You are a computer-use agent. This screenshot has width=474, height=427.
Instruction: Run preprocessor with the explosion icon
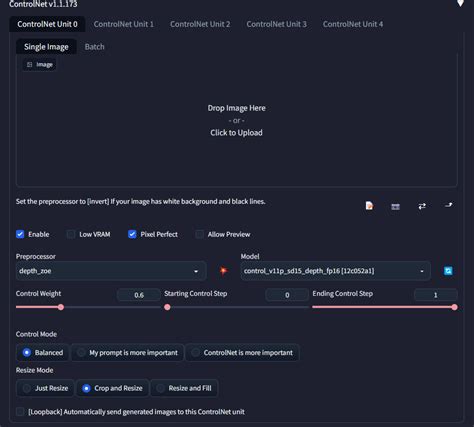(223, 271)
